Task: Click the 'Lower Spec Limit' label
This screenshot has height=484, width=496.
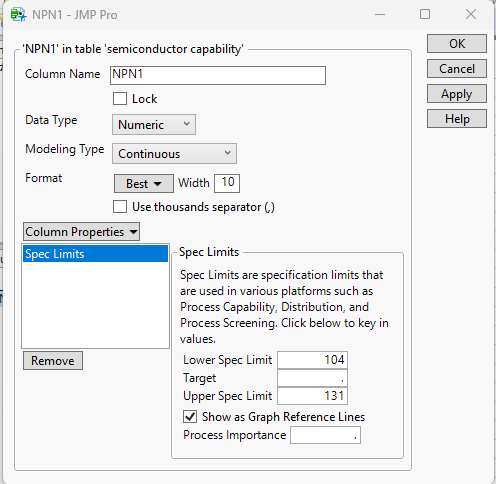Action: pos(228,360)
